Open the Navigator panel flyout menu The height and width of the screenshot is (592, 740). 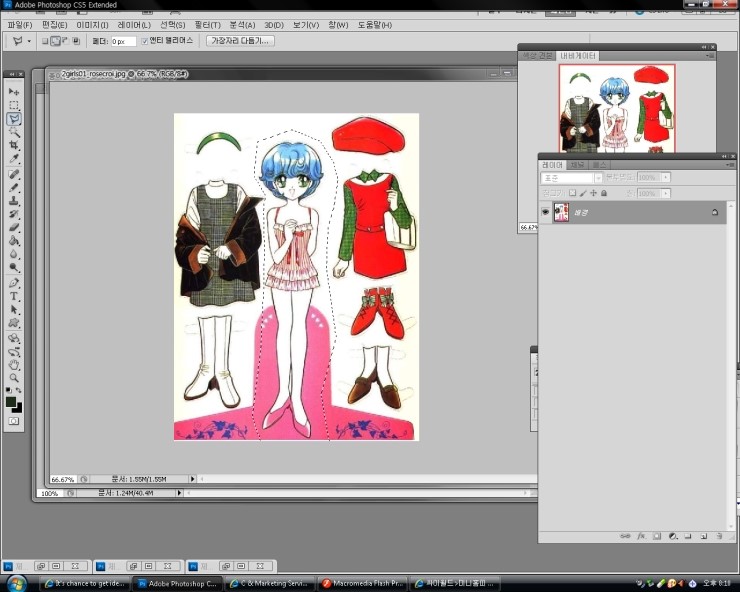(710, 56)
